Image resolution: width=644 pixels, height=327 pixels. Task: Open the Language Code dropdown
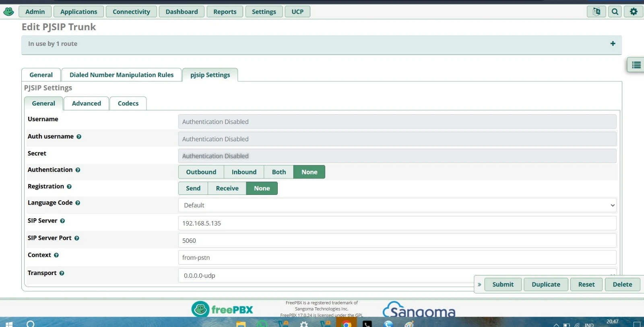point(397,205)
